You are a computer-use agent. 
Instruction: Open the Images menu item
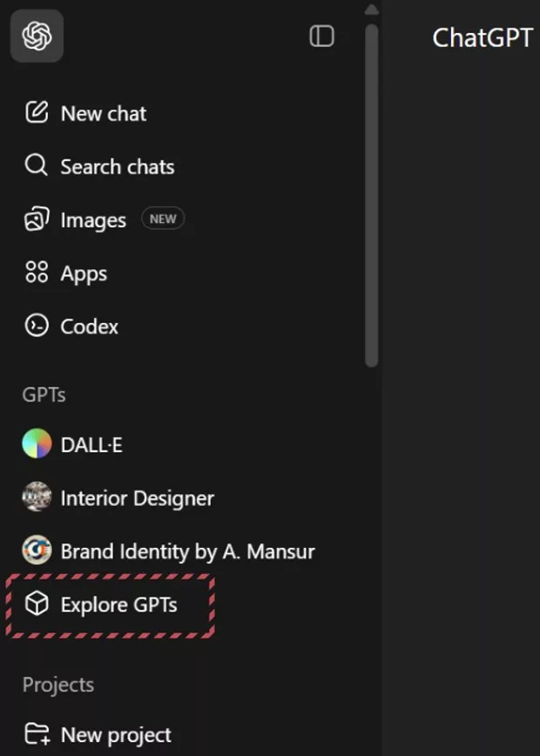click(x=93, y=220)
